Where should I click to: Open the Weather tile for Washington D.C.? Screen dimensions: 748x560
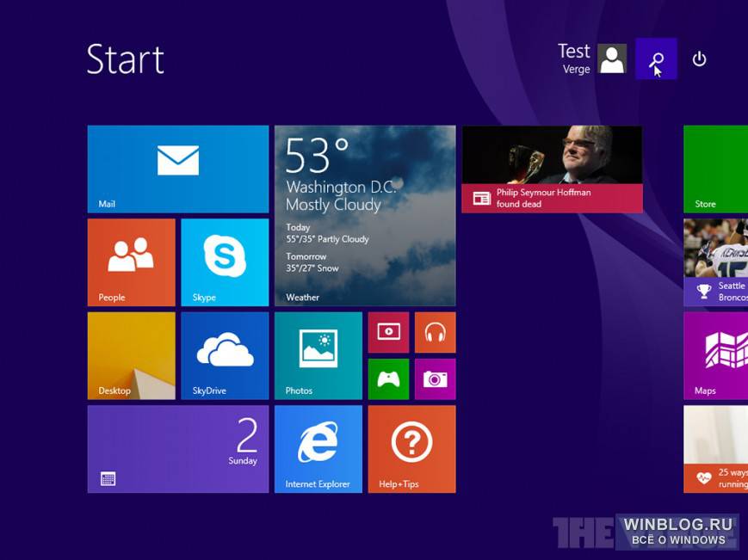(365, 215)
